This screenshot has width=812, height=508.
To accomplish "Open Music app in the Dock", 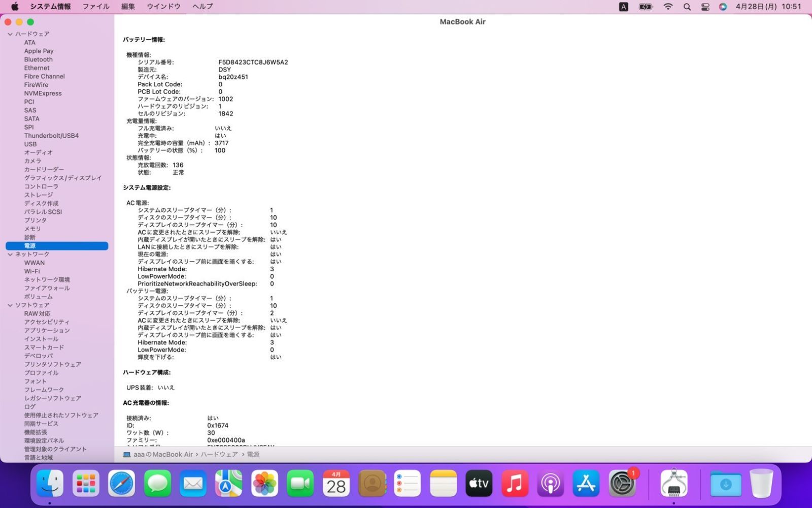I will point(515,483).
